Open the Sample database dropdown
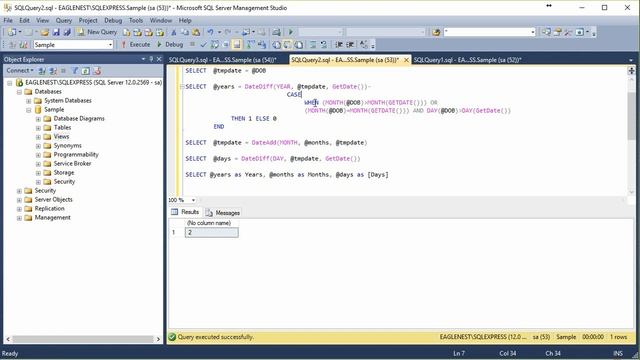 110,45
